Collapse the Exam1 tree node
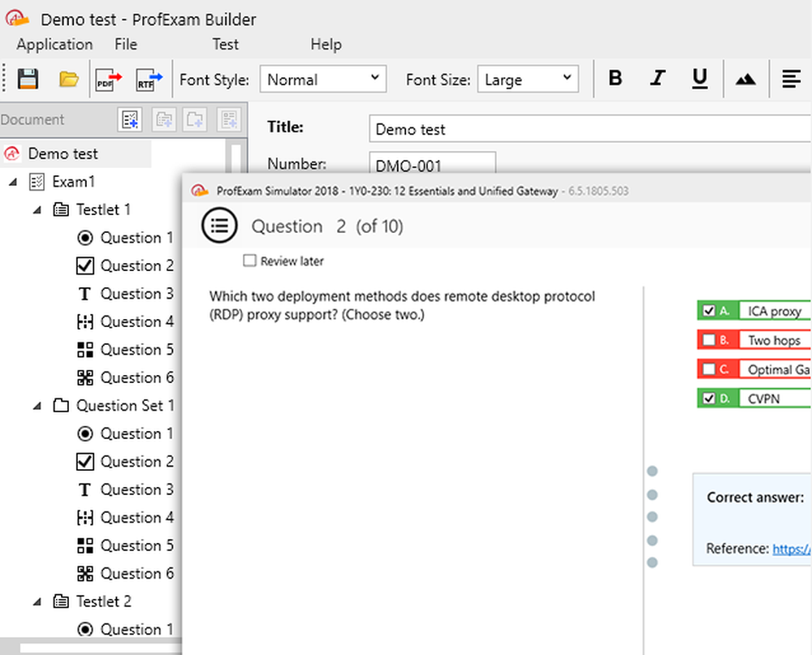Image resolution: width=812 pixels, height=655 pixels. point(13,182)
